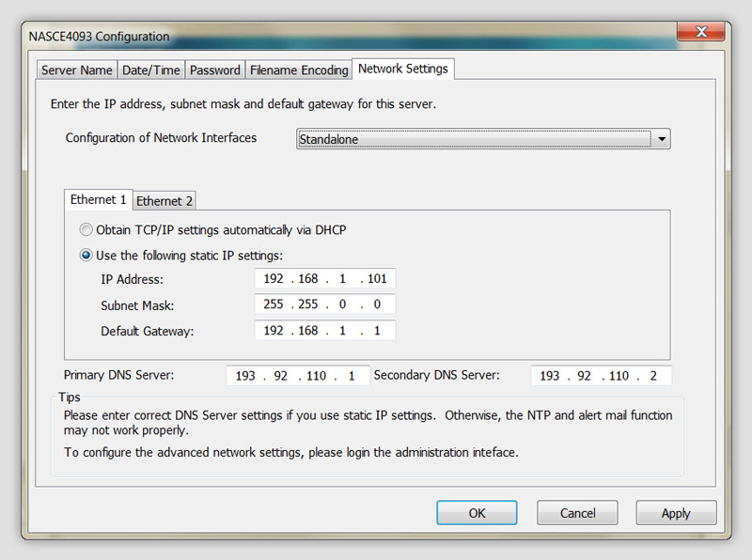Image resolution: width=752 pixels, height=560 pixels.
Task: Open the Standalone network interfaces dropdown
Action: pos(483,139)
